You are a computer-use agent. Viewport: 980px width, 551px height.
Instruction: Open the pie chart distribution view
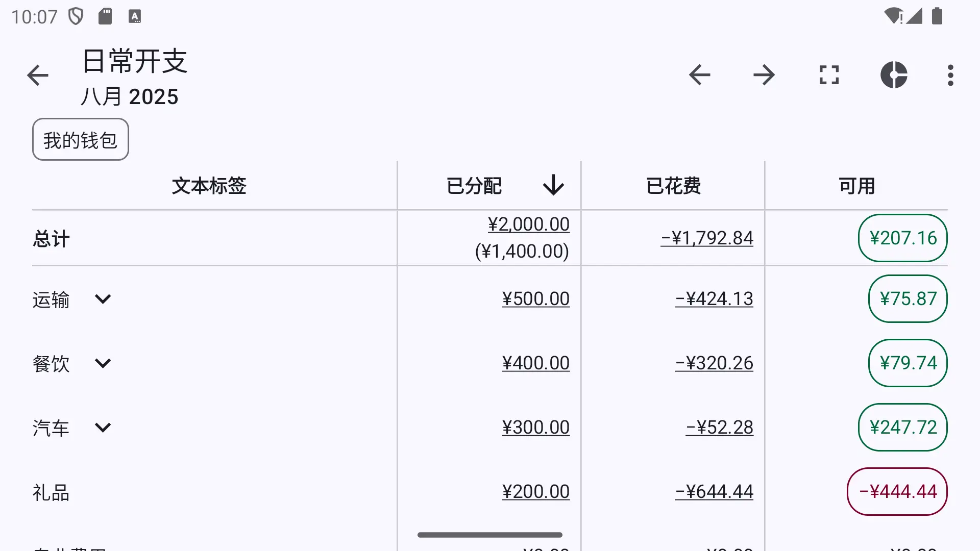894,75
